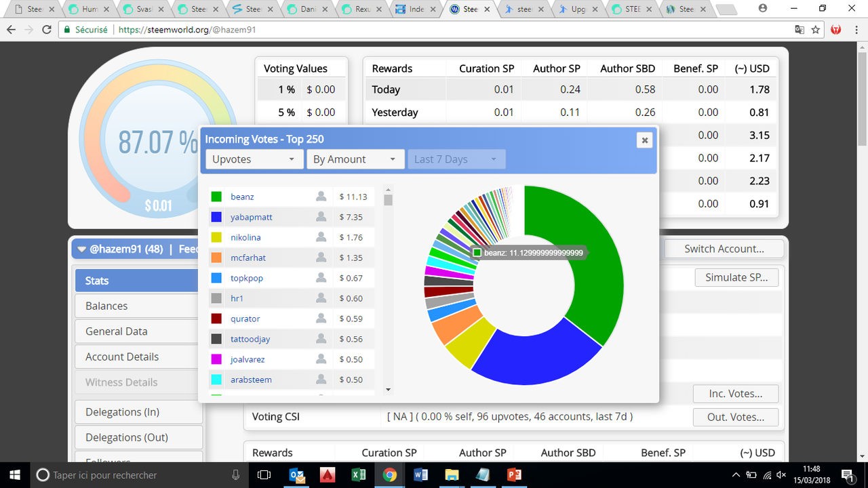Click the browser address bar URL

point(187,30)
